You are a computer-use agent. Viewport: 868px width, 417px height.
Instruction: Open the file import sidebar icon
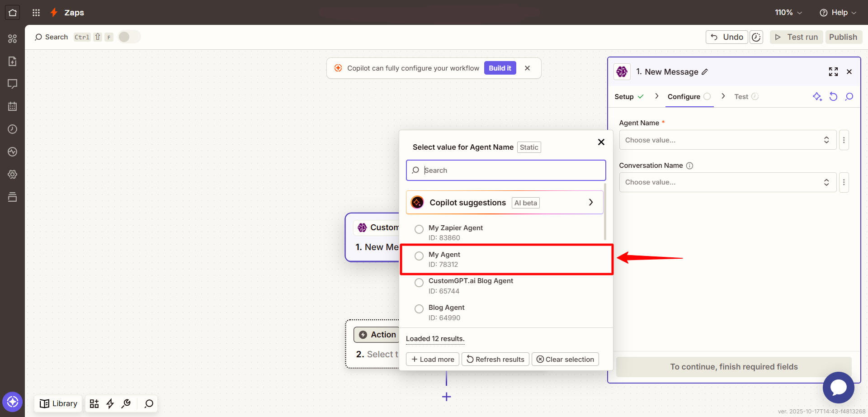[x=12, y=61]
